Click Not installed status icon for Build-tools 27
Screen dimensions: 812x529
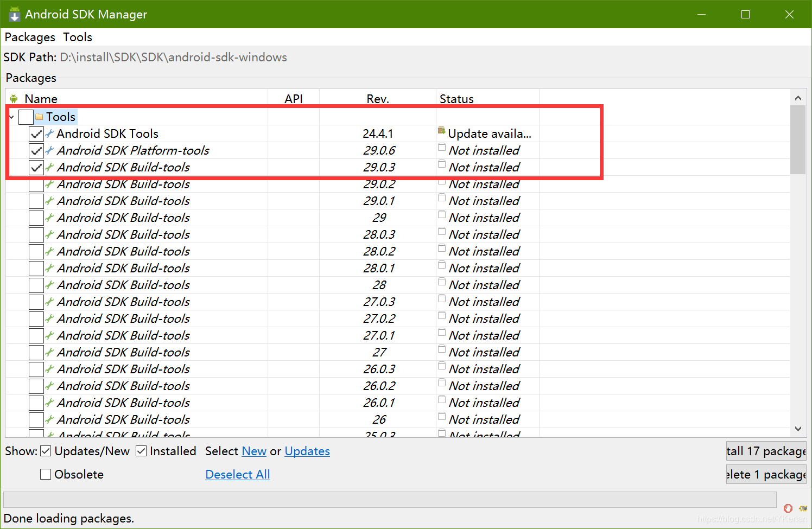point(442,349)
